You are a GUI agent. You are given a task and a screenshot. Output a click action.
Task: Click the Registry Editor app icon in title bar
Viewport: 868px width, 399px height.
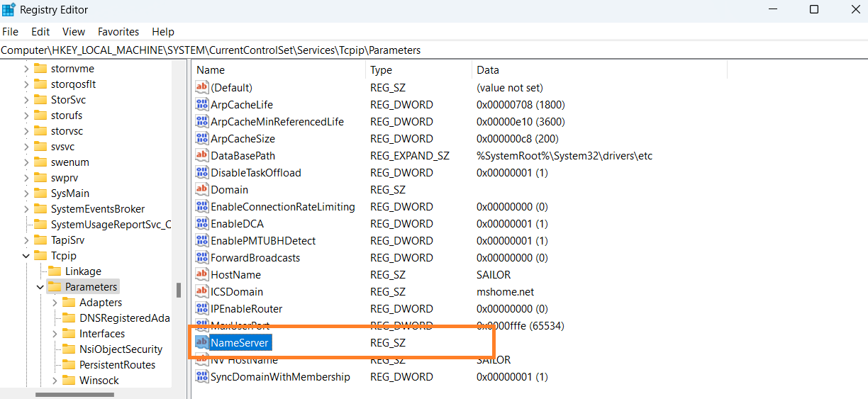coord(9,10)
